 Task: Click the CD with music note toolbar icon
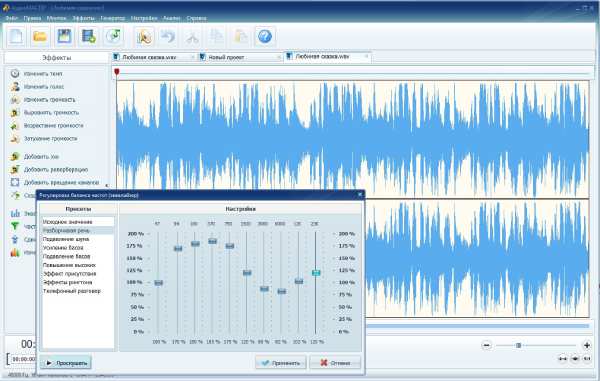coord(113,36)
